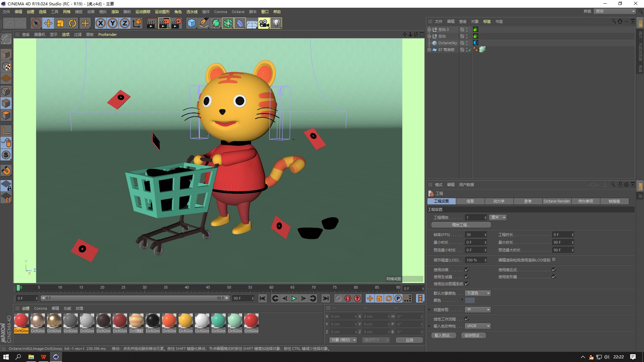Open the Octane menu
The height and width of the screenshot is (362, 644).
pos(238,12)
